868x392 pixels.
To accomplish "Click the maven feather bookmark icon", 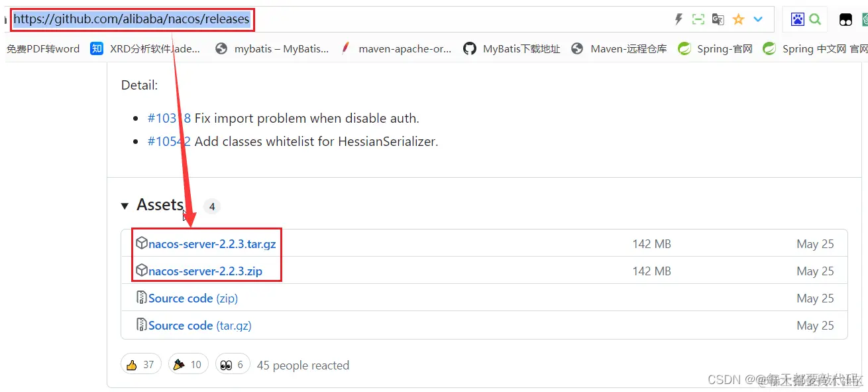I will coord(345,48).
